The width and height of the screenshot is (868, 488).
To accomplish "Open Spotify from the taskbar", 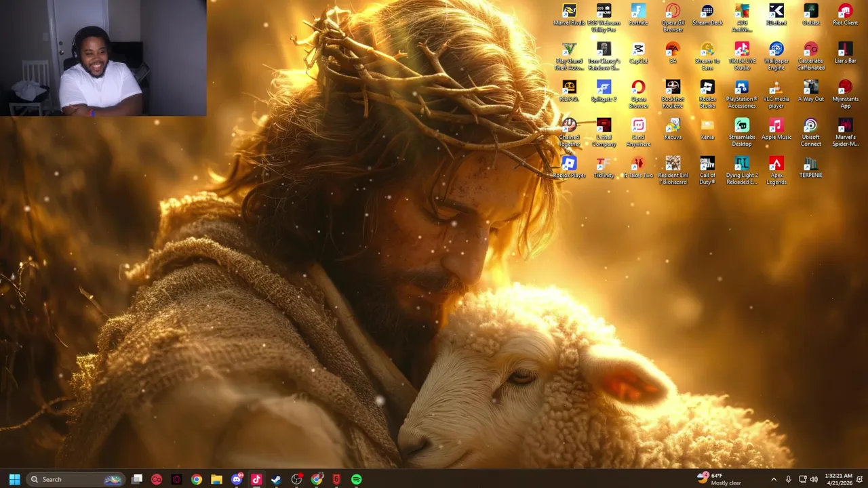I will coord(356,479).
